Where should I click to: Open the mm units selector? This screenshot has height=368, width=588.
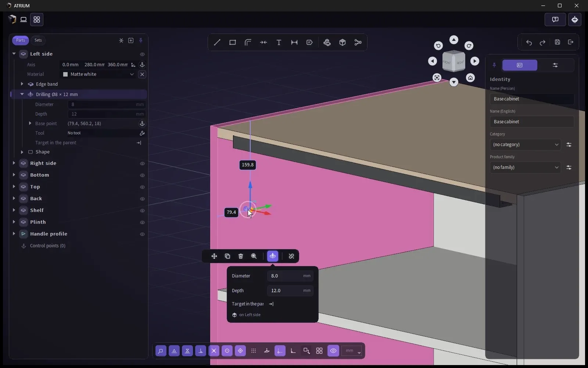(x=352, y=351)
